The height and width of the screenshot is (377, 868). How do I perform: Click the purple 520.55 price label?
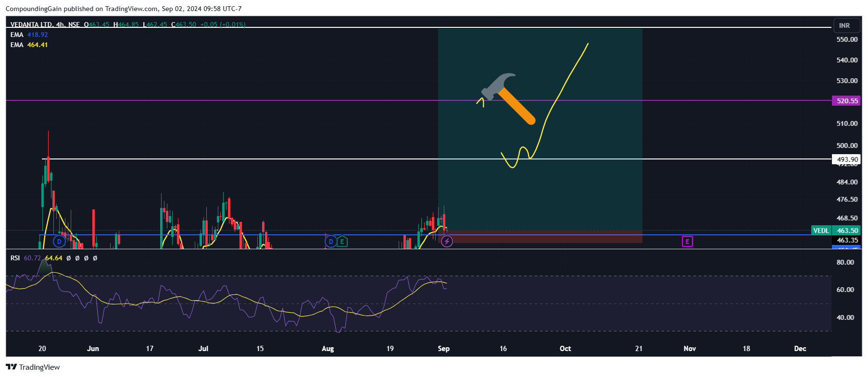tap(847, 101)
